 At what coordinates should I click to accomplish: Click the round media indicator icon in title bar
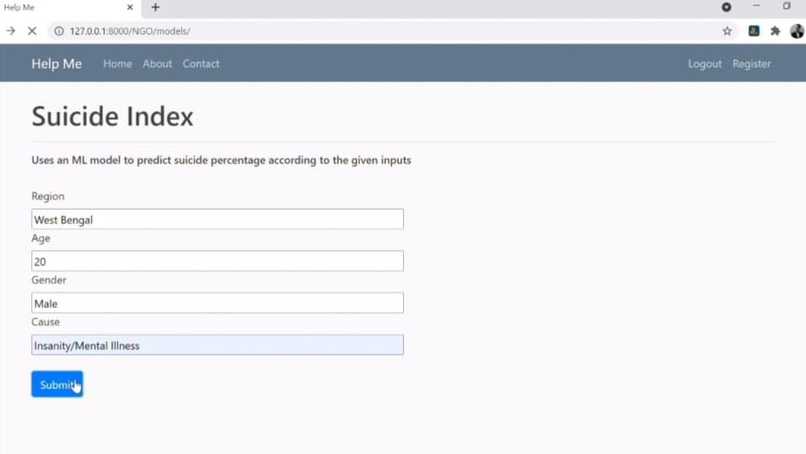[x=726, y=7]
